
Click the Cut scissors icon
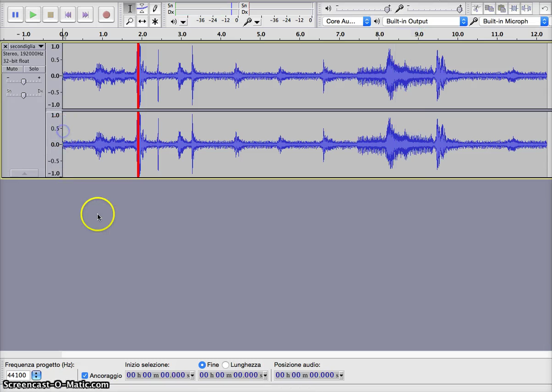[476, 9]
